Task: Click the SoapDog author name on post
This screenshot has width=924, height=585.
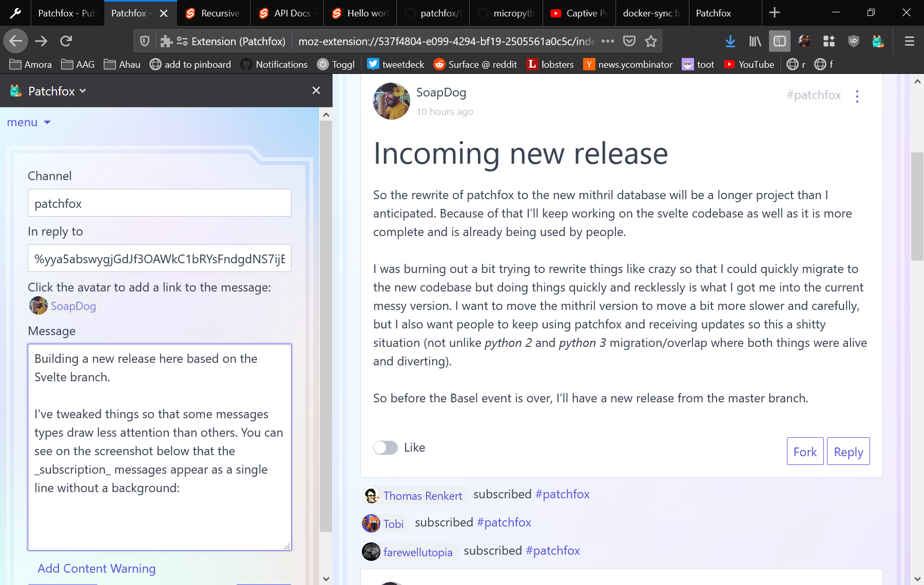Action: click(441, 92)
